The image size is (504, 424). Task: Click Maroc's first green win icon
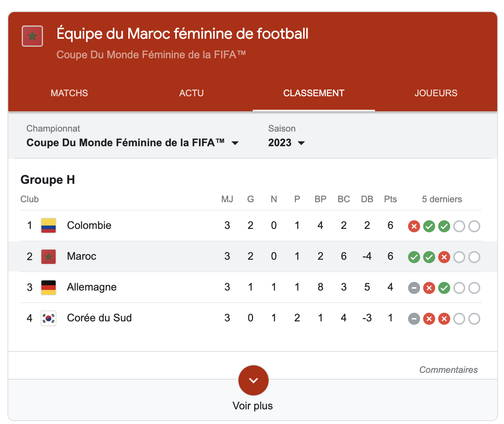[414, 257]
